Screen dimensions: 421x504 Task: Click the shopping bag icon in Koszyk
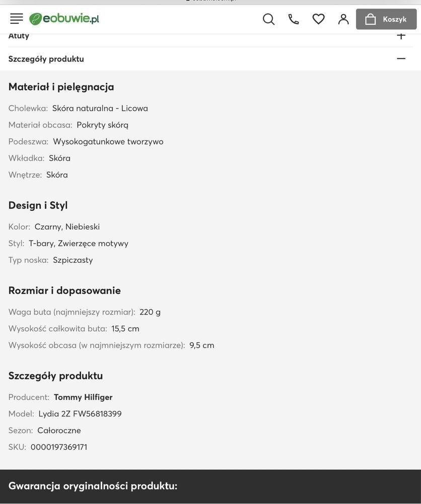(x=370, y=19)
